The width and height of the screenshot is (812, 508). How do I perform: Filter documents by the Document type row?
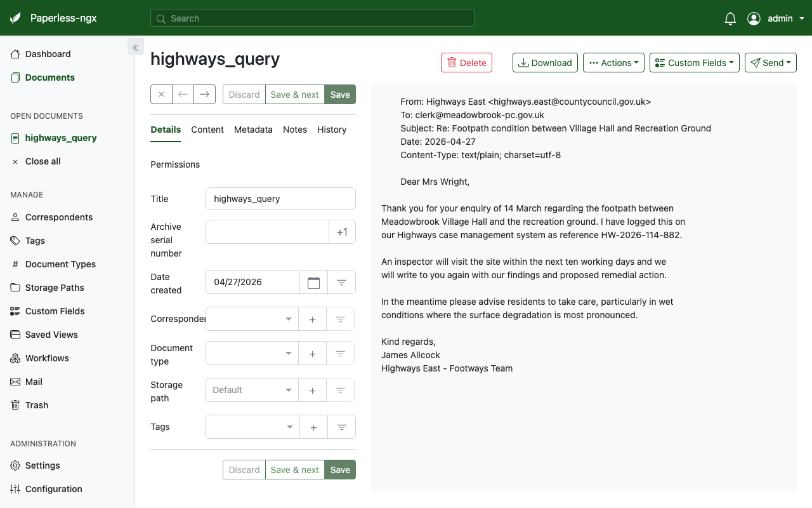pyautogui.click(x=340, y=353)
